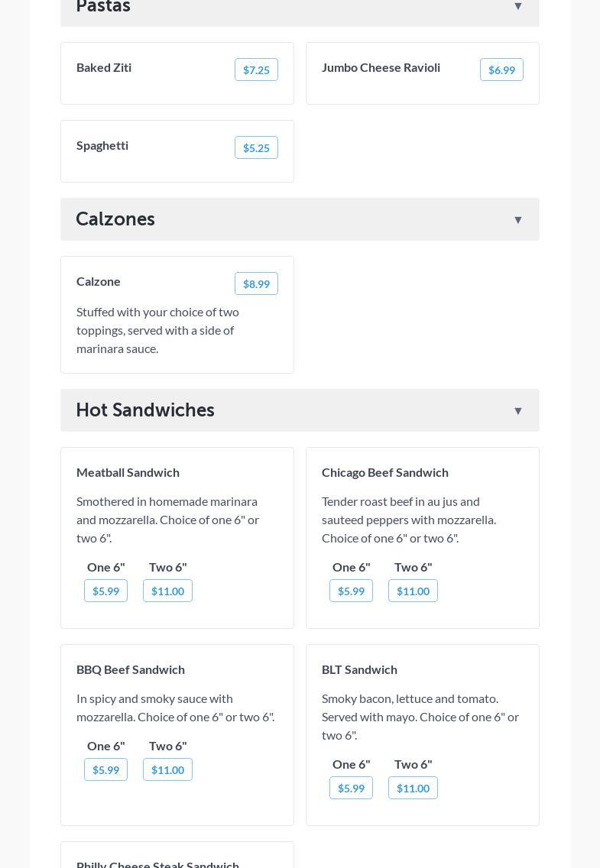Collapse the Calzones section arrow
This screenshot has width=600, height=868.
pyautogui.click(x=517, y=220)
